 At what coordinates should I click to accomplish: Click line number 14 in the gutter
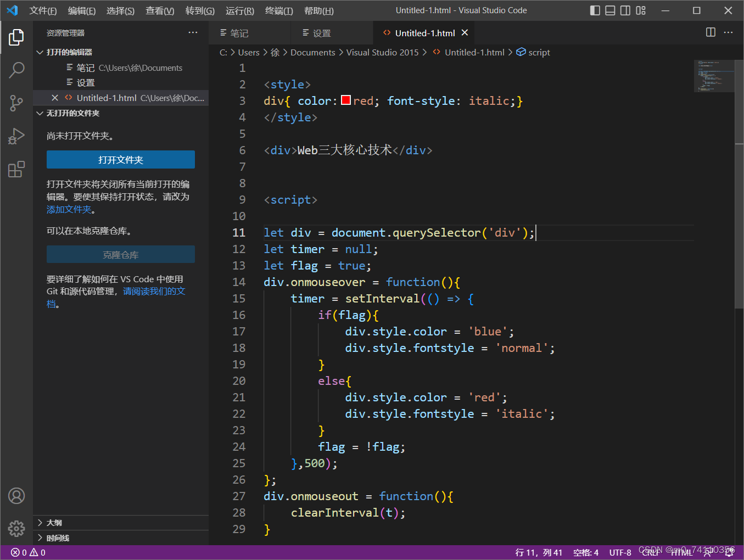click(239, 282)
